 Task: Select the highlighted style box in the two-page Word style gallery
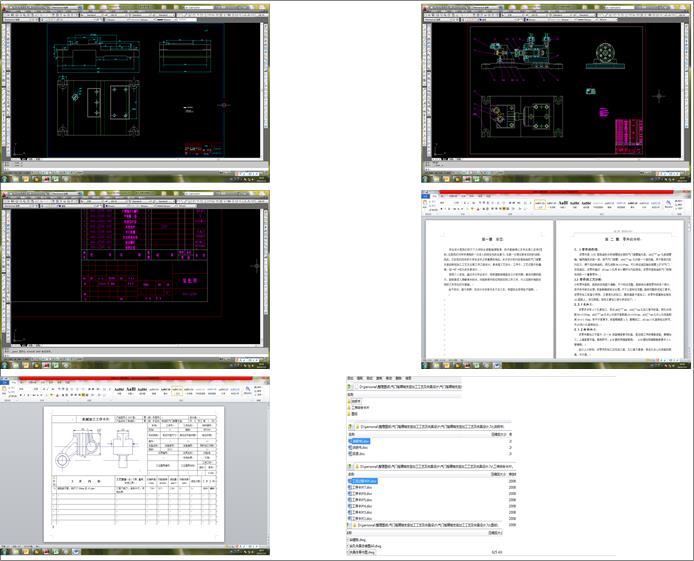click(x=540, y=204)
